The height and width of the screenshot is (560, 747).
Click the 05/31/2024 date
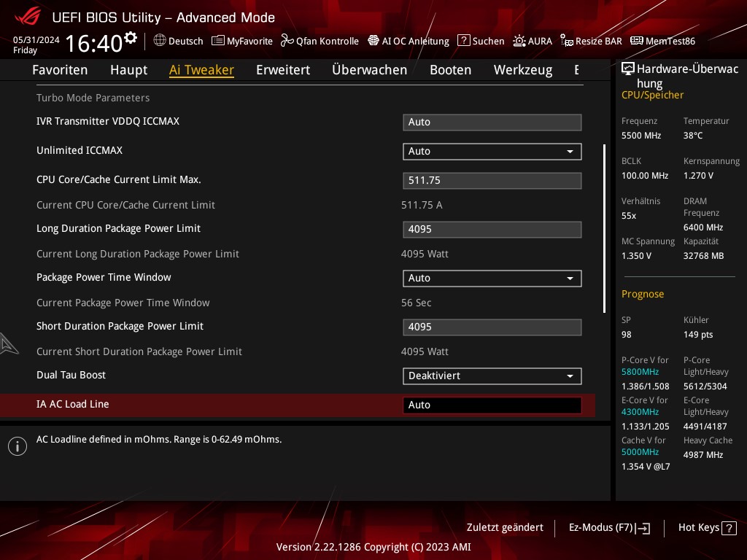pyautogui.click(x=36, y=39)
